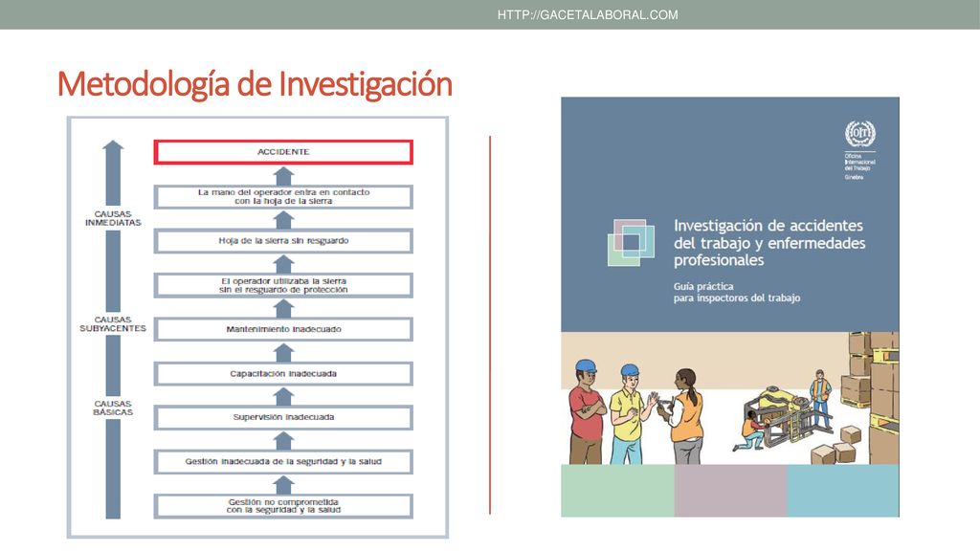
Task: Click the arrow above 'Supervisión inadecuada' box
Action: tap(283, 396)
